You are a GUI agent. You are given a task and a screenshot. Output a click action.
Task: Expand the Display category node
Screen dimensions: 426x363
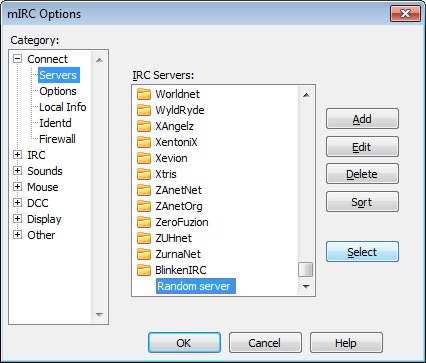pos(17,219)
